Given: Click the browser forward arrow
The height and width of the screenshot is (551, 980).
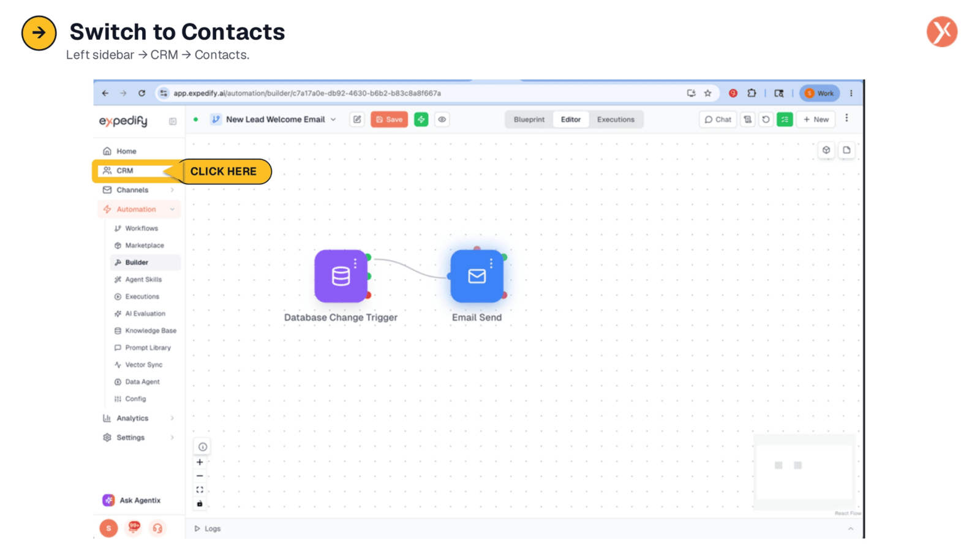Looking at the screenshot, I should pos(123,93).
